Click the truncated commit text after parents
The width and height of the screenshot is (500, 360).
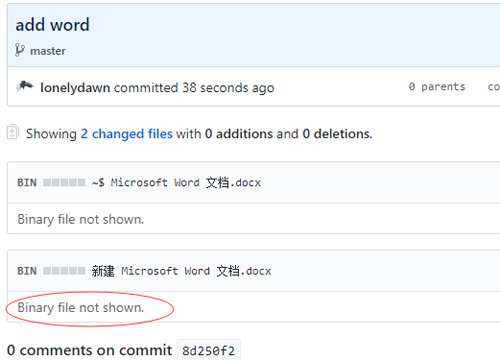494,87
